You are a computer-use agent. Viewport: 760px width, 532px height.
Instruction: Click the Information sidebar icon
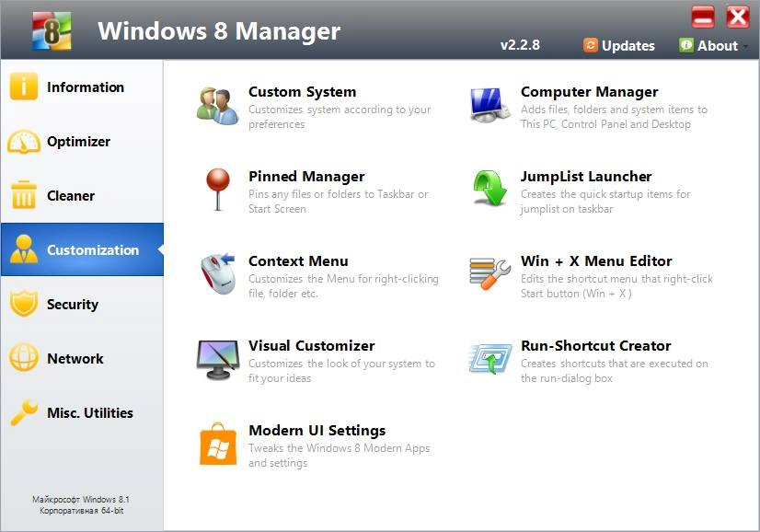click(23, 87)
